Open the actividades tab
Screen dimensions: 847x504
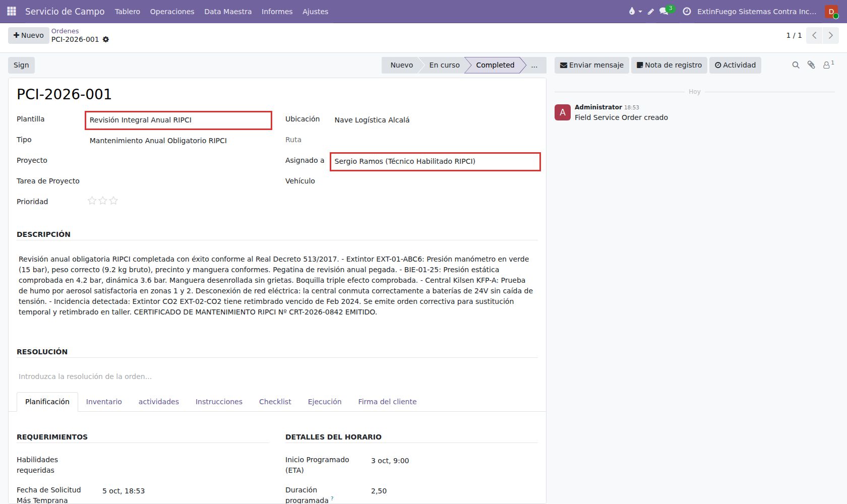[159, 402]
